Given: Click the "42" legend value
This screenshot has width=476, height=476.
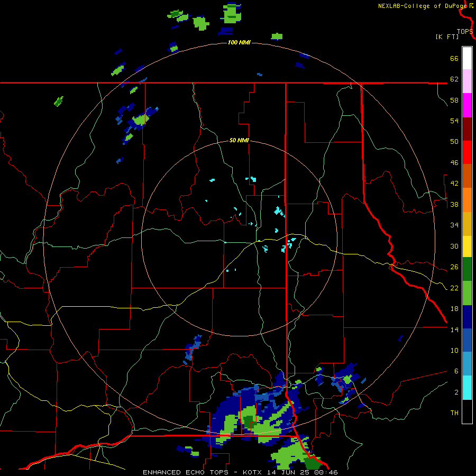Looking at the screenshot, I should (454, 184).
